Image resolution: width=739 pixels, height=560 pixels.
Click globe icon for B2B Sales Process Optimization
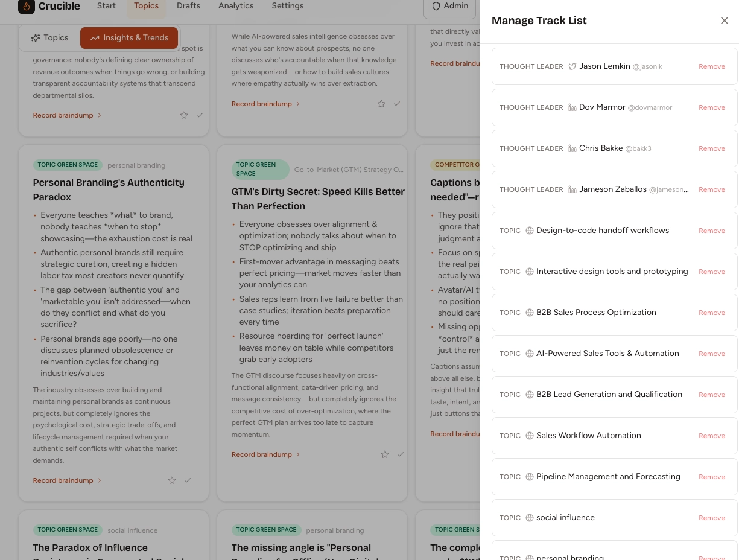530,313
